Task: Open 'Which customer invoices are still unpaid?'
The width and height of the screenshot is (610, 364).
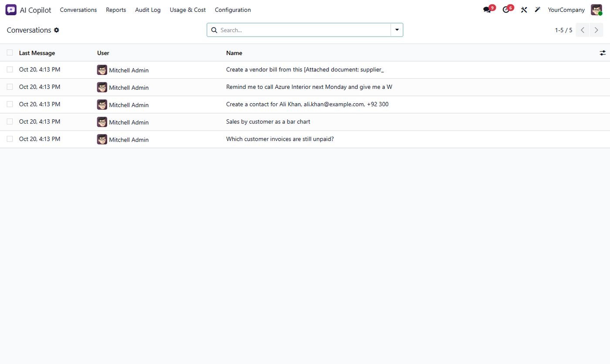Action: [x=280, y=139]
